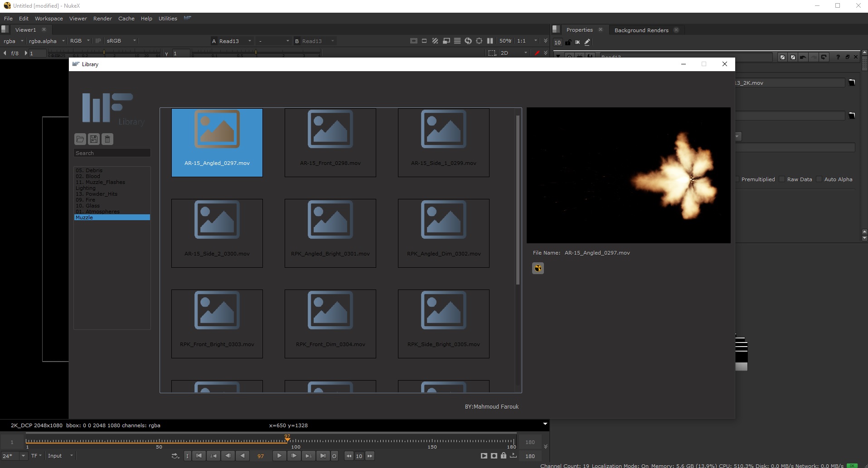This screenshot has height=468, width=868.
Task: Toggle the Auto Alpha checkbox
Action: [x=820, y=179]
